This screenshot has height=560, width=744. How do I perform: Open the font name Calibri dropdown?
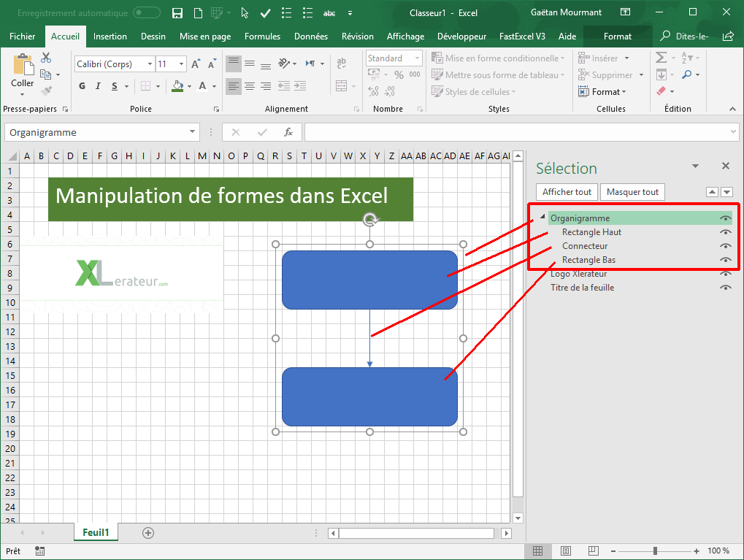[150, 64]
